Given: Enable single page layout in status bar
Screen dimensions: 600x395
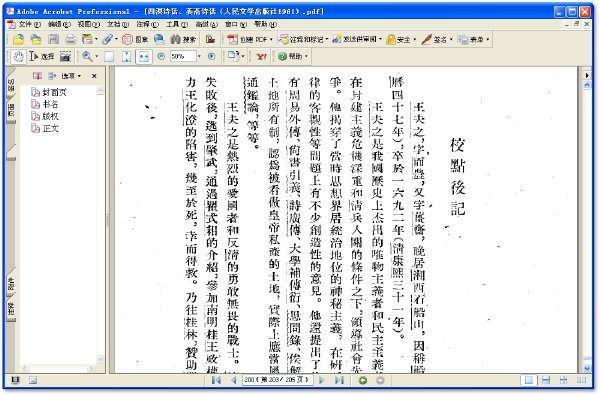Looking at the screenshot, I should [529, 380].
